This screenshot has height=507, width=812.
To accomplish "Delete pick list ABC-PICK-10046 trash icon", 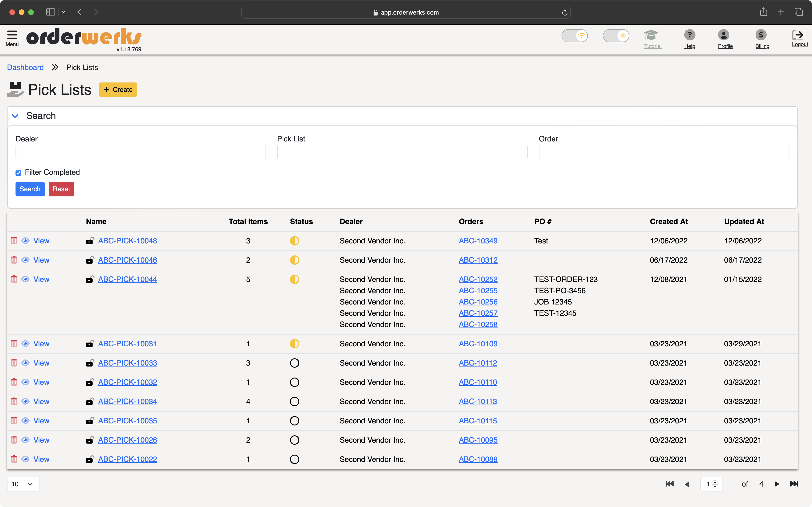I will pyautogui.click(x=14, y=260).
